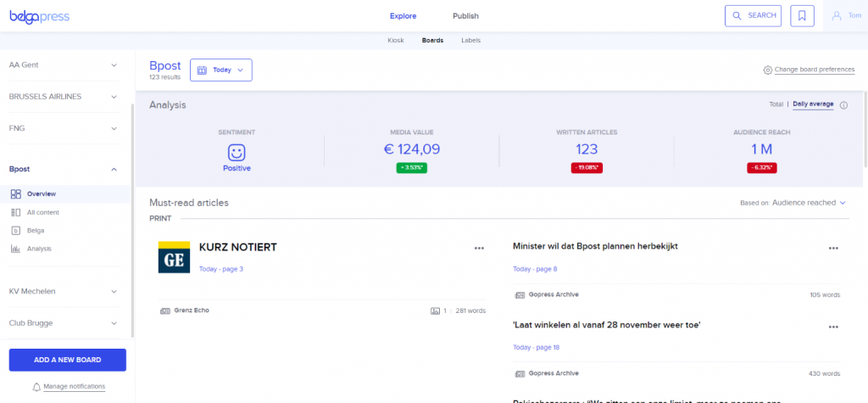Screen dimensions: 868x403
Task: Click the All content icon in sidebar
Action: pos(15,212)
